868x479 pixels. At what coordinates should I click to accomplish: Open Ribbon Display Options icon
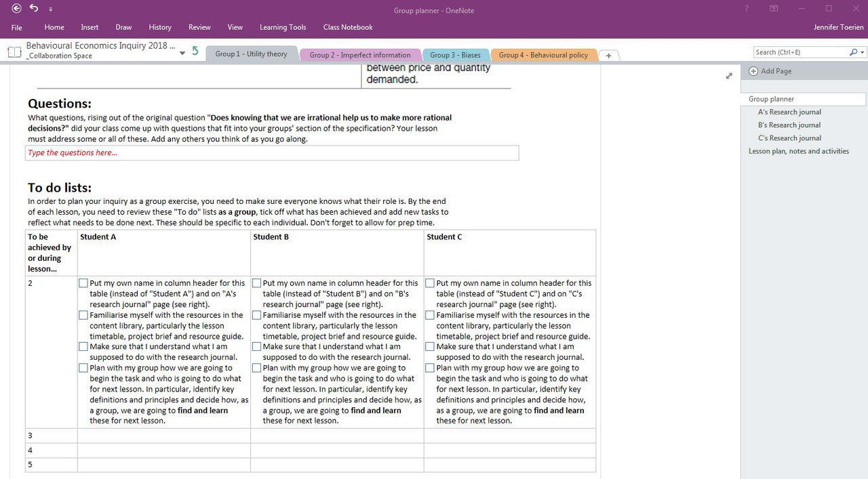click(x=774, y=9)
